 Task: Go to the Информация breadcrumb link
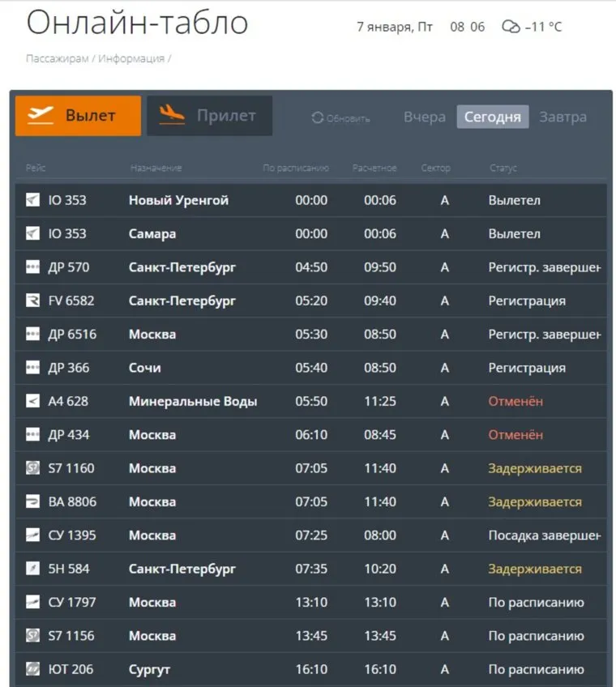[131, 58]
